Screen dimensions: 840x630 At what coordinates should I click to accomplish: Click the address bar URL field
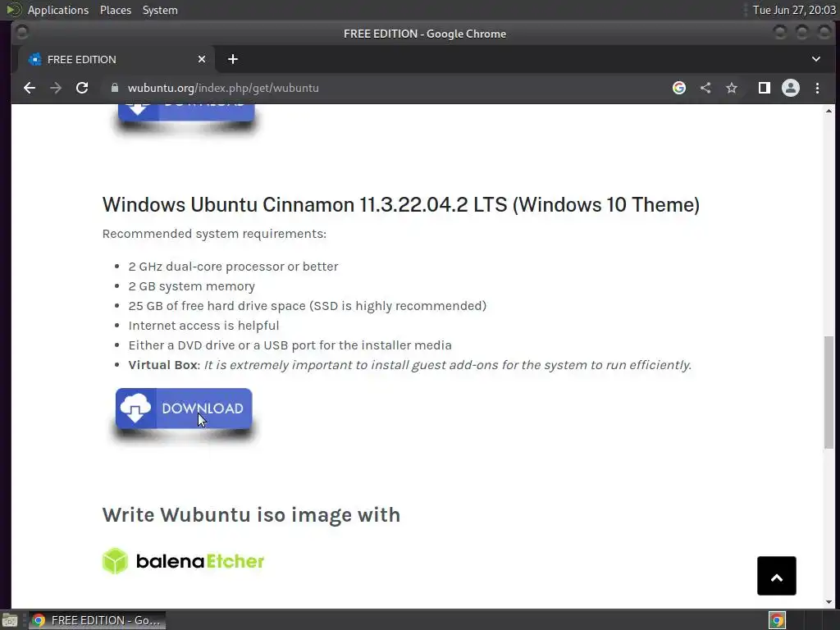point(386,88)
